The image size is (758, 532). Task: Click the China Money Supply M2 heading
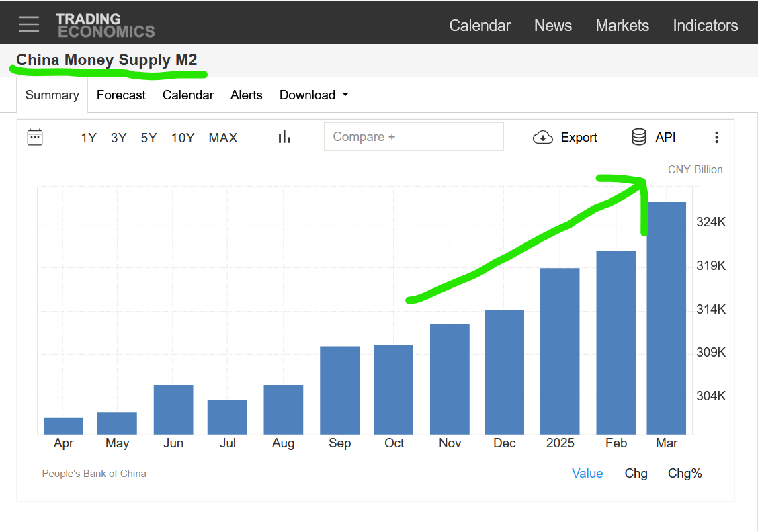tap(107, 60)
